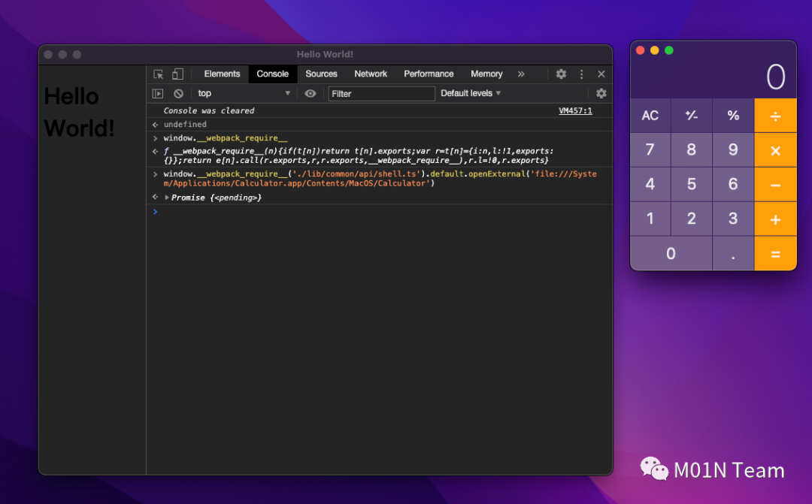812x504 pixels.
Task: Click the 1 key in Calculator
Action: point(650,219)
